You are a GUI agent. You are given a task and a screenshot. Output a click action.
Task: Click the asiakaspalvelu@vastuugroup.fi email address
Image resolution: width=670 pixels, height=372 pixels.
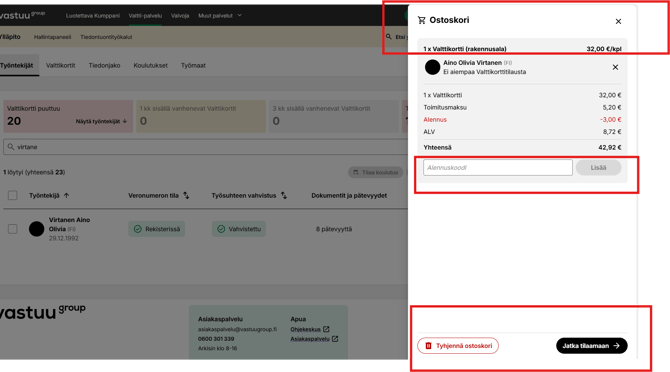237,329
